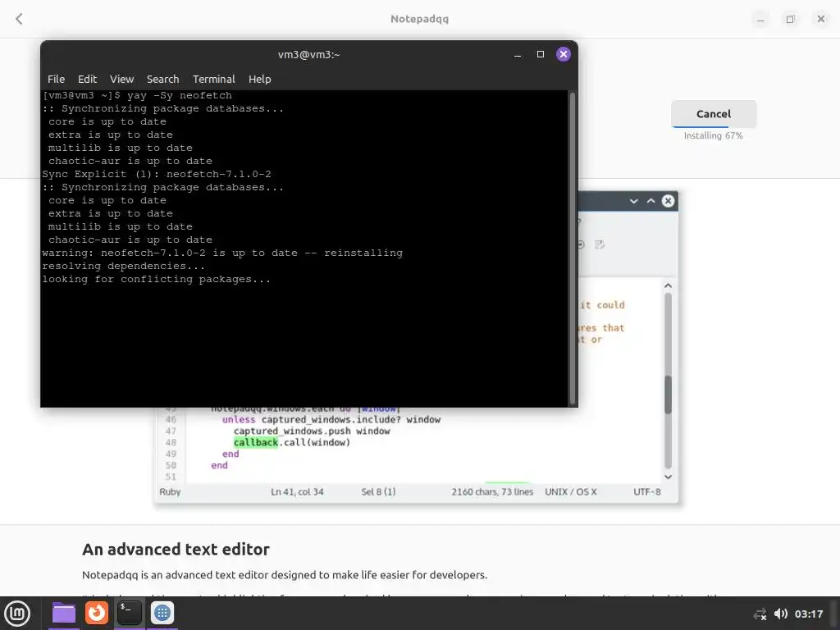Cancel the Notepadqq installation
The image size is (840, 630).
click(714, 113)
